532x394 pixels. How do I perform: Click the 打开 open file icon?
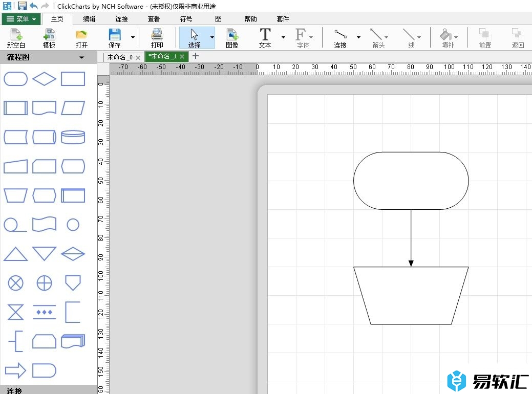pos(81,38)
